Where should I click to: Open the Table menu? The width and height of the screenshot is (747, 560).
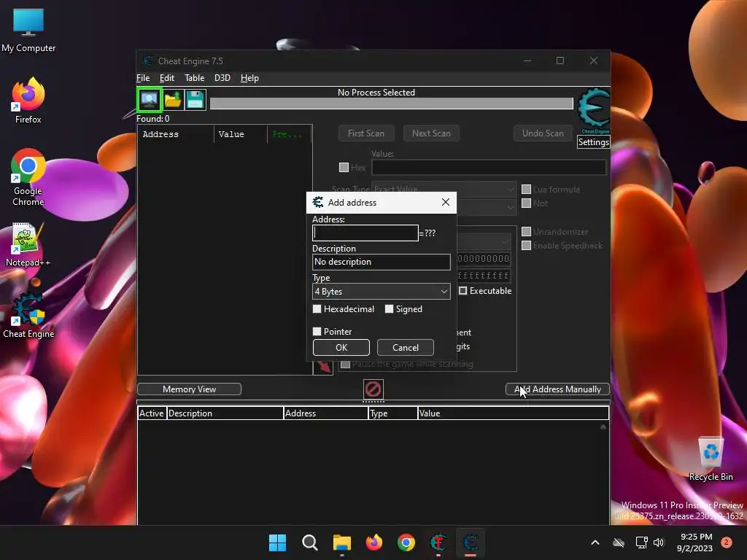pyautogui.click(x=194, y=78)
